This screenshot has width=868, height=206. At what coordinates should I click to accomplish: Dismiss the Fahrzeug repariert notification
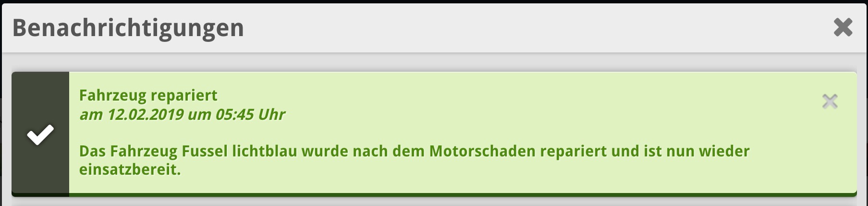click(830, 102)
